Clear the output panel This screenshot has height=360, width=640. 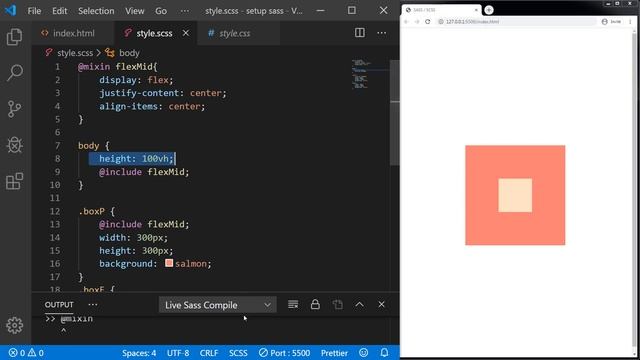tap(293, 304)
